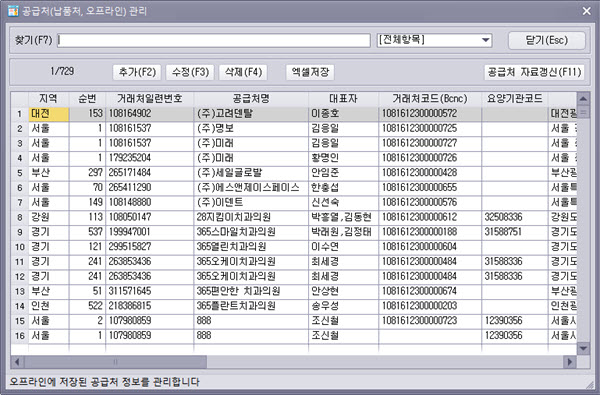Click representative 이종호
The width and height of the screenshot is (600, 395).
click(343, 114)
